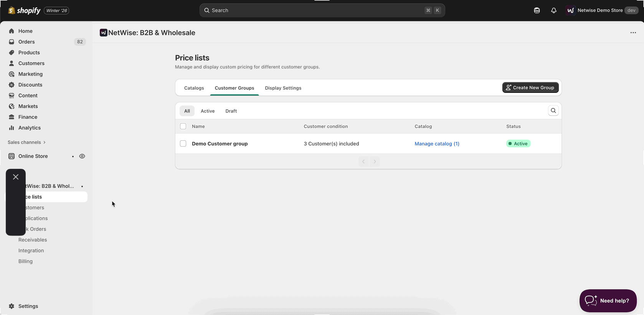Click the search icon in the groups table
The height and width of the screenshot is (315, 644).
pos(553,111)
